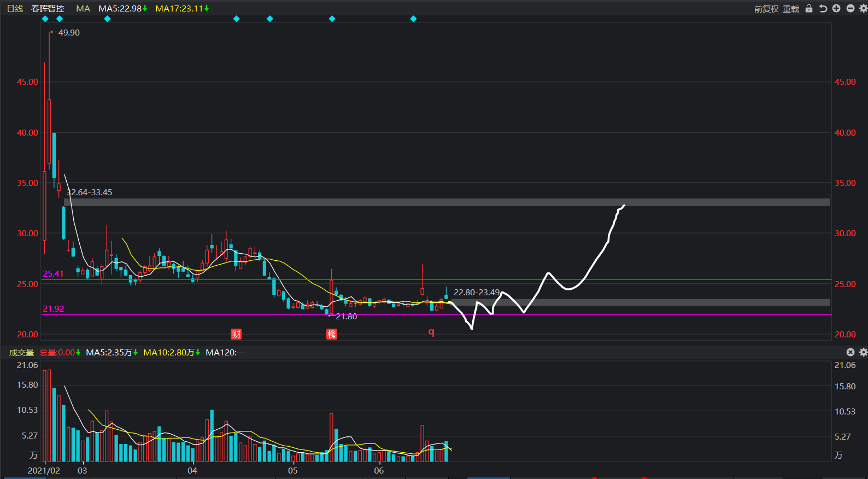The height and width of the screenshot is (479, 868).
Task: Click the 45.00 label on right price axis
Action: click(845, 81)
